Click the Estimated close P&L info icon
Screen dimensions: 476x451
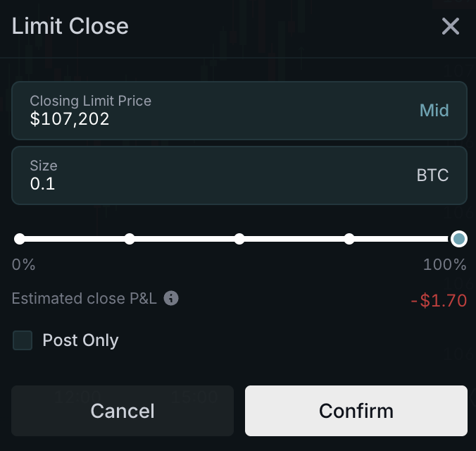tap(171, 299)
